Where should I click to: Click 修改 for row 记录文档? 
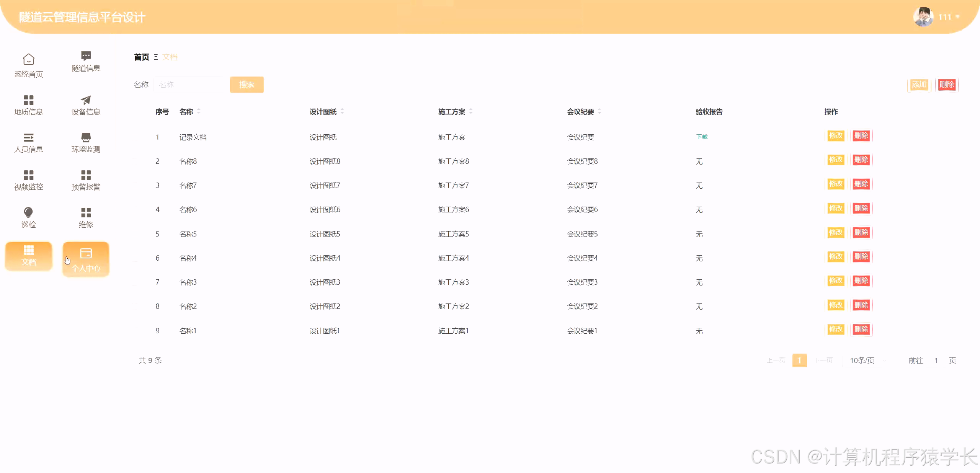click(835, 135)
